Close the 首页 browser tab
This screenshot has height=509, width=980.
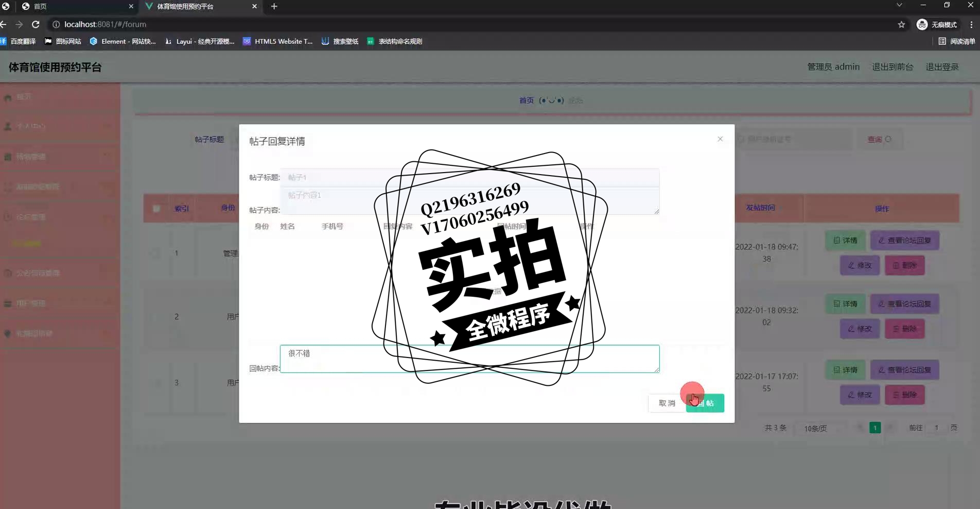pos(131,6)
